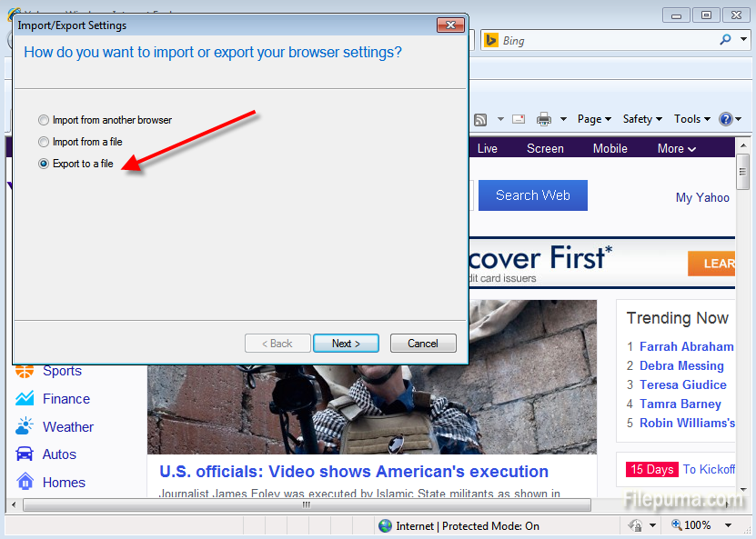Click the Homes house icon in sidebar

point(25,482)
